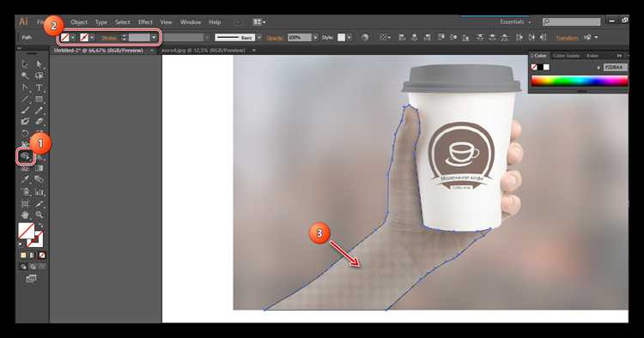Expand the stroke weight dropdown arrow
Screen dimensions: 644x338
(x=154, y=38)
